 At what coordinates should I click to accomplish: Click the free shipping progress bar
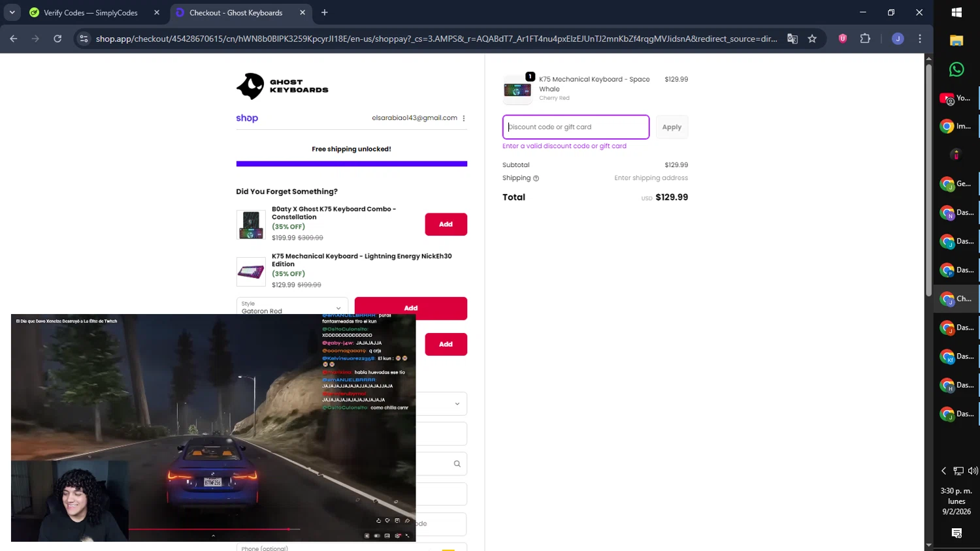click(351, 164)
